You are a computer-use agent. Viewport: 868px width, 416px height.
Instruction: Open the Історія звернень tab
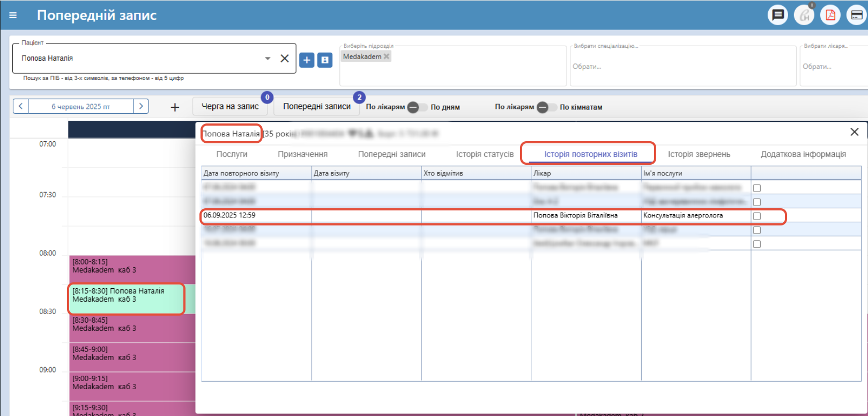[699, 154]
